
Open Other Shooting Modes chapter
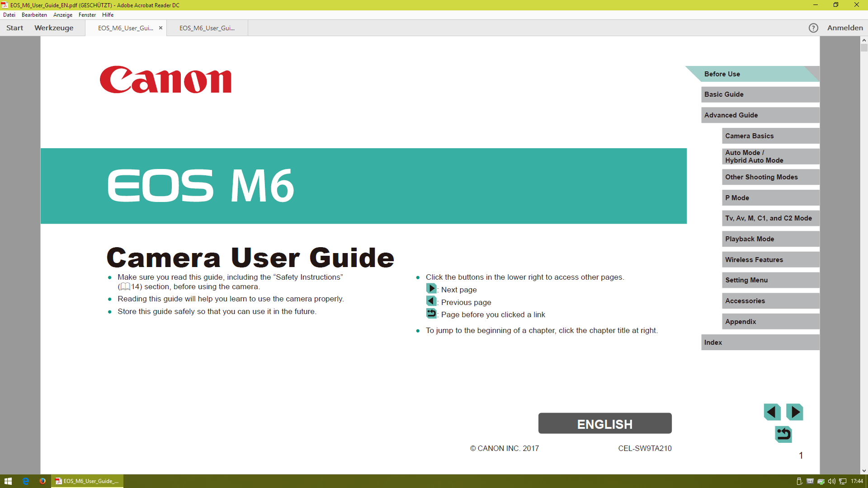point(771,177)
